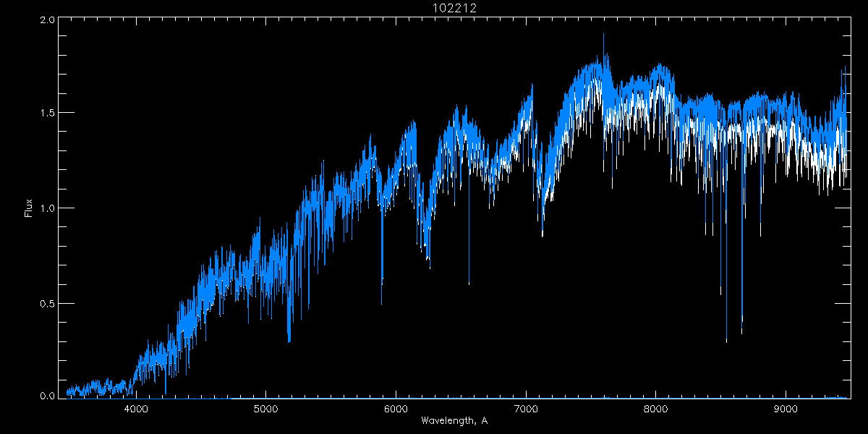Click the Wavelength, A axis label
Viewport: 868px width, 434px height.
pos(454,421)
